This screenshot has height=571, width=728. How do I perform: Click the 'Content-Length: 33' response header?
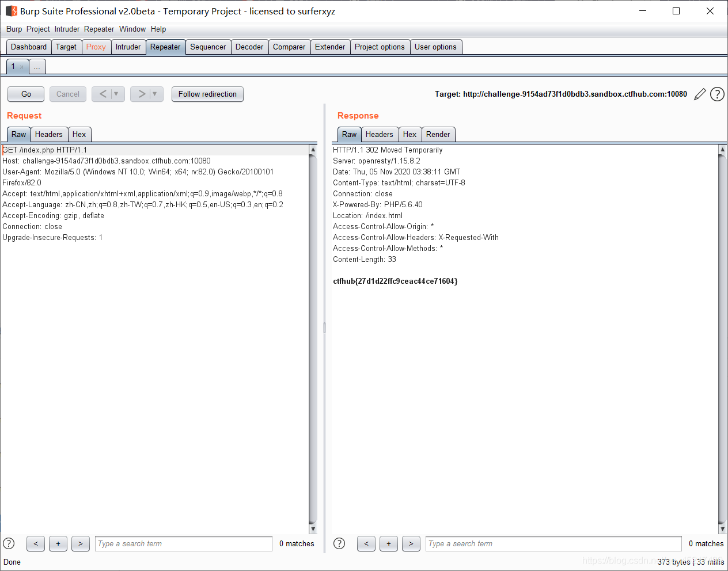(365, 260)
